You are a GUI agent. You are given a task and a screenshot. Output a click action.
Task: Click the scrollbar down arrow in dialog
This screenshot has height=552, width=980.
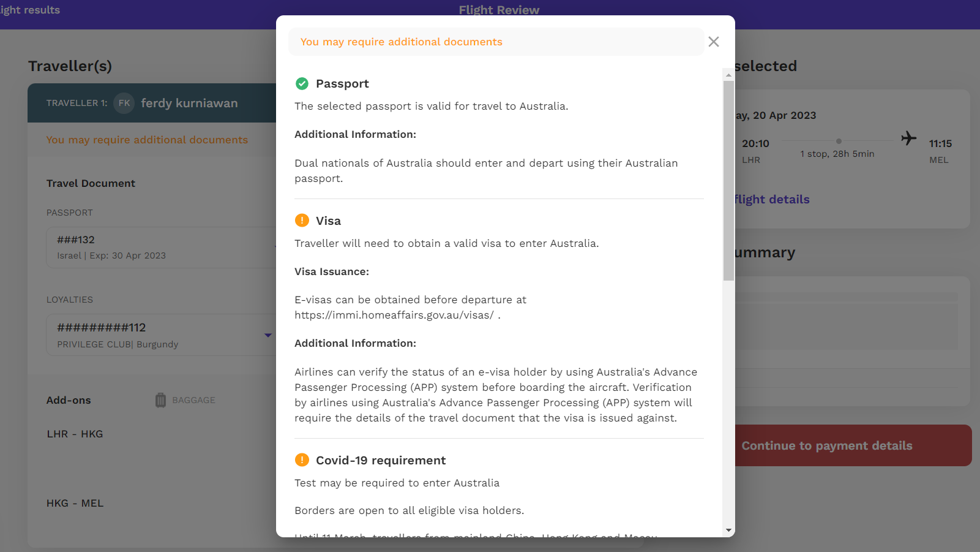click(728, 530)
